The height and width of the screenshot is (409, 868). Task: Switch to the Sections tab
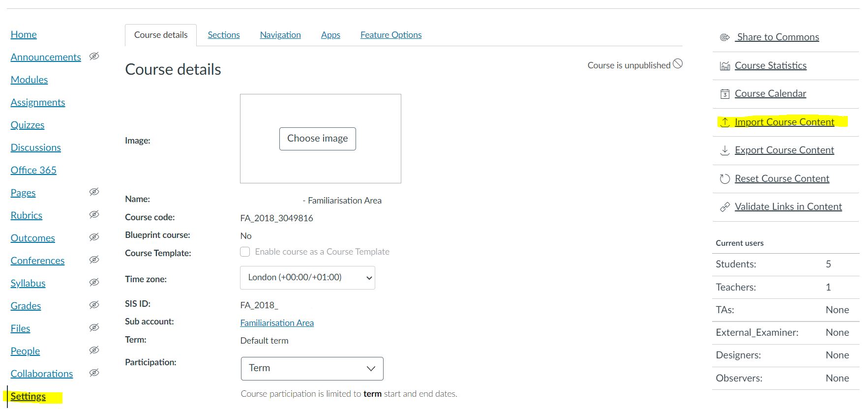[x=223, y=35]
